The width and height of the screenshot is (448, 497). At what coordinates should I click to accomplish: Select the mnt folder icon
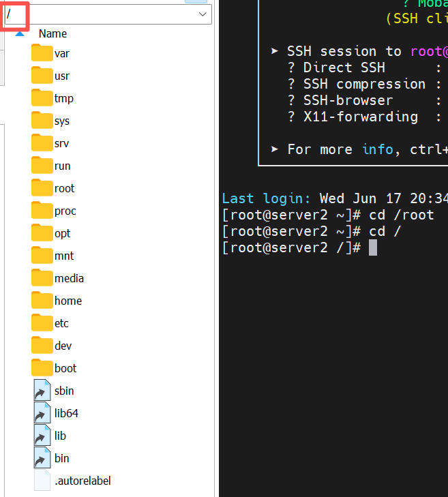[x=42, y=256]
